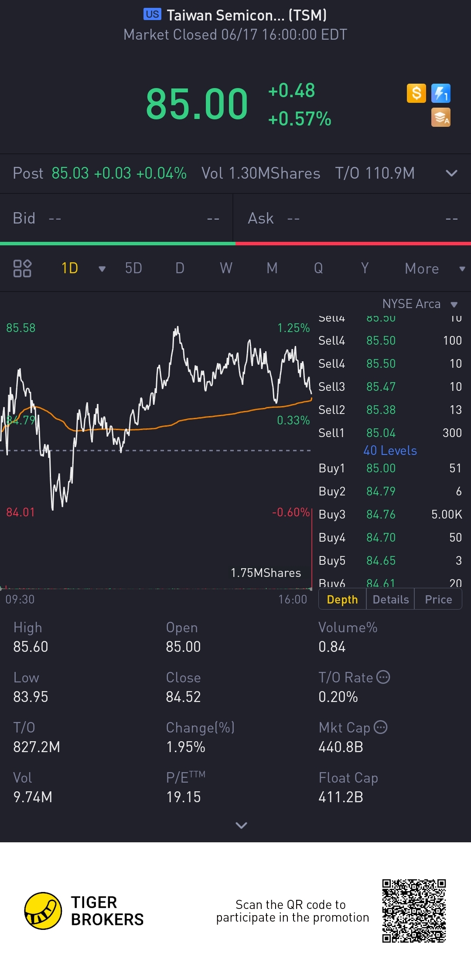Open T/O Rate info icon
The width and height of the screenshot is (471, 980).
tap(383, 677)
